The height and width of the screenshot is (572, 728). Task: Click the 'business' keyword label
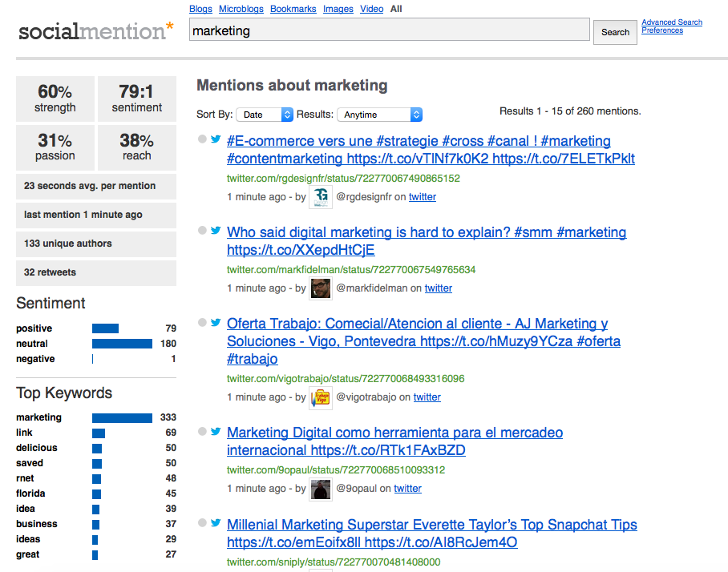(x=37, y=524)
